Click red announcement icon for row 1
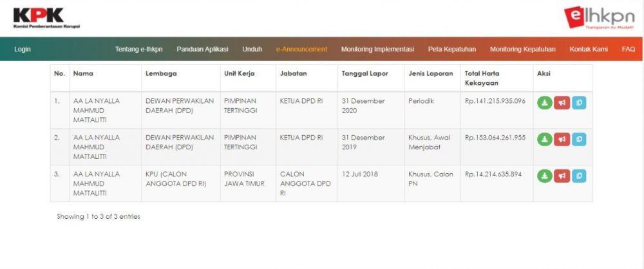The width and height of the screenshot is (644, 269). (562, 103)
